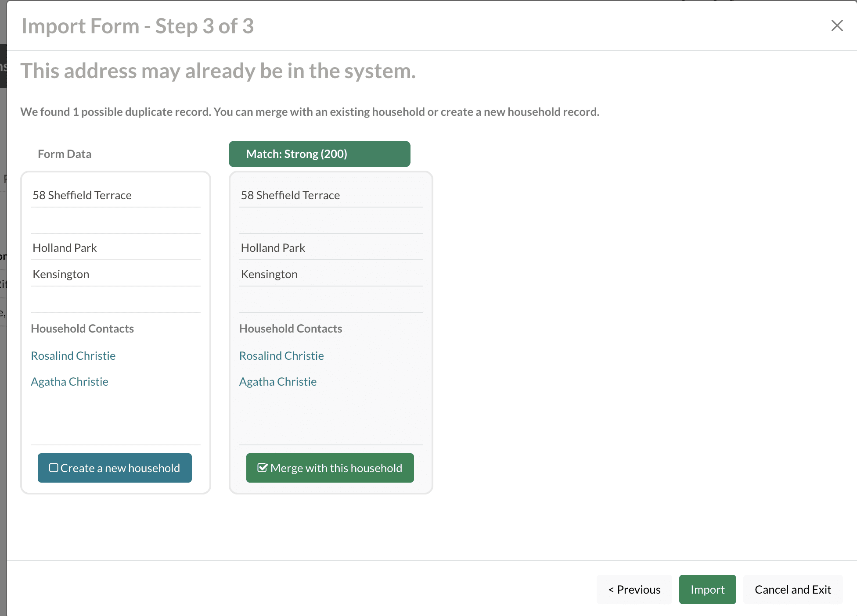Open Agatha Christie link in Form Data
857x616 pixels.
tap(69, 382)
